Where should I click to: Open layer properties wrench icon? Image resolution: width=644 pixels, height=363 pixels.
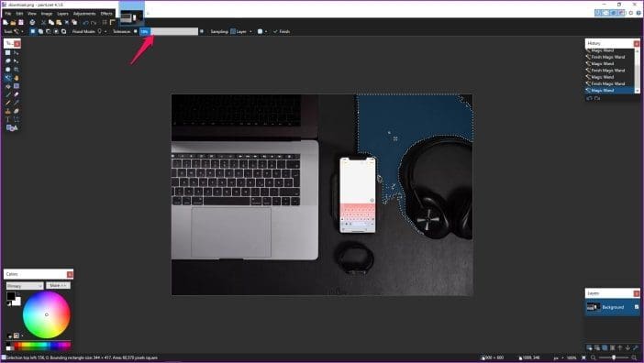636,347
